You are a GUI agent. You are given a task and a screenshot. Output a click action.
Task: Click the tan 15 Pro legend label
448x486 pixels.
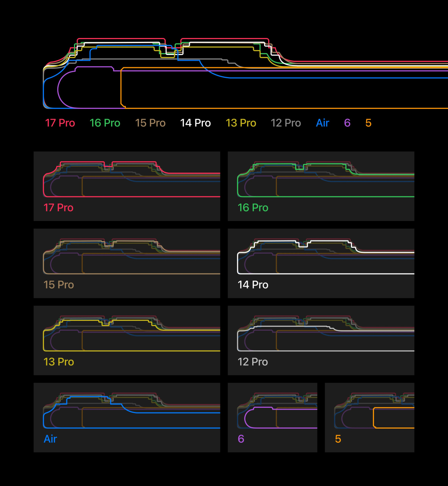150,123
